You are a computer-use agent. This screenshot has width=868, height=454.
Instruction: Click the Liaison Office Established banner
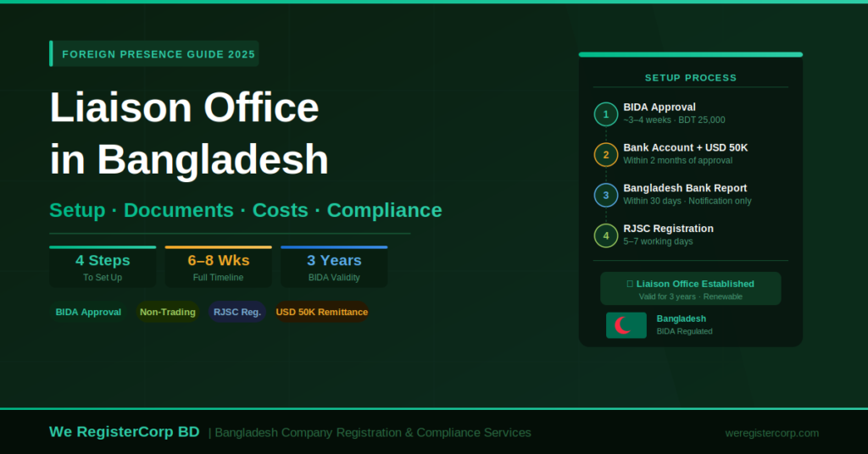click(690, 289)
